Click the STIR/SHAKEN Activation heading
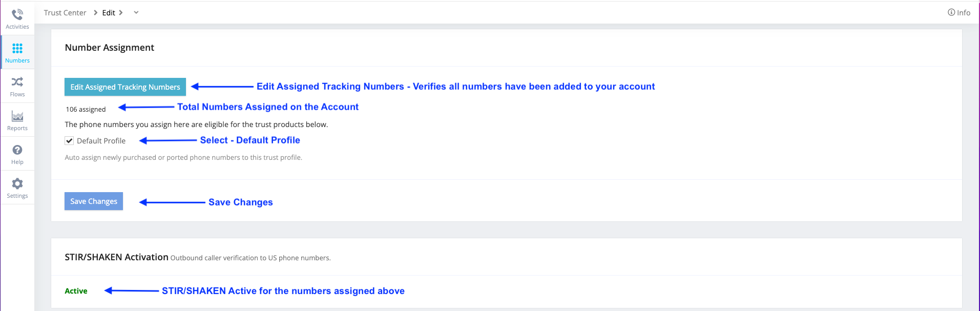Image resolution: width=980 pixels, height=311 pixels. click(116, 257)
